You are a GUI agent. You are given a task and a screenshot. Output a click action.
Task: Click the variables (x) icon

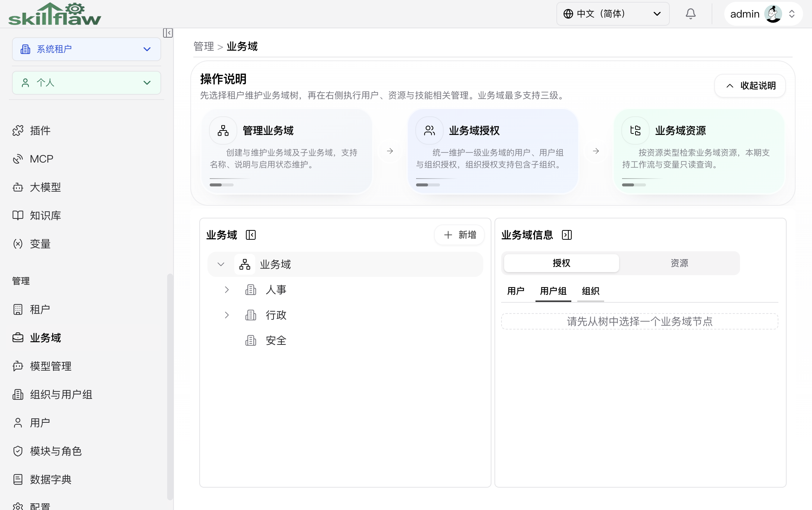18,244
